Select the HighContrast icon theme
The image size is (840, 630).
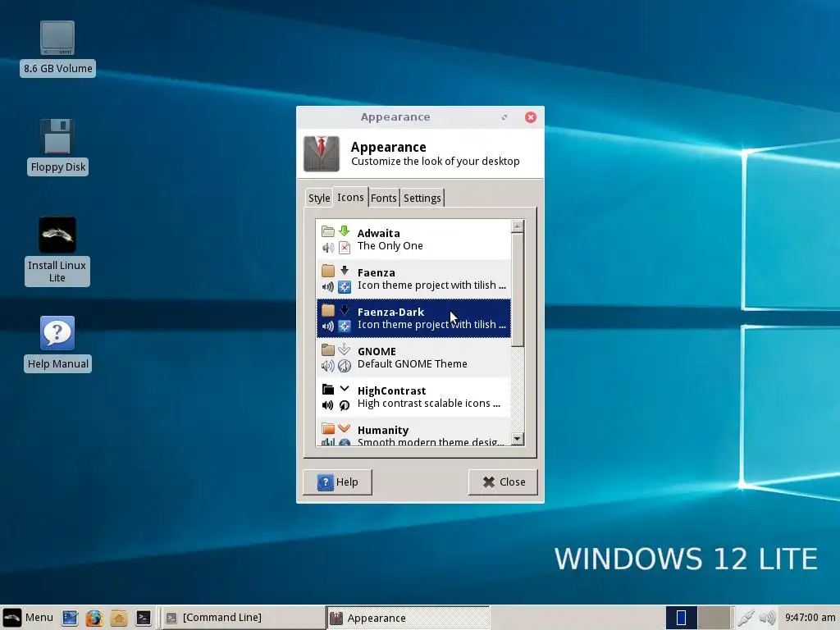(413, 397)
